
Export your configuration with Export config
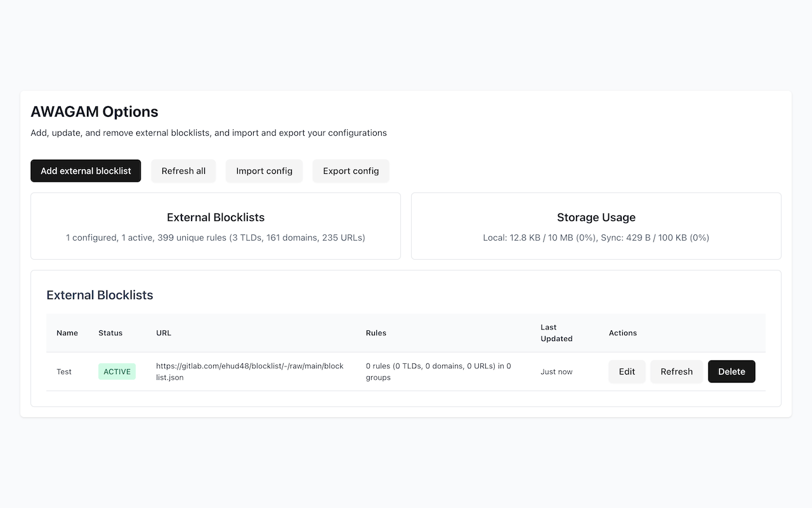[351, 171]
